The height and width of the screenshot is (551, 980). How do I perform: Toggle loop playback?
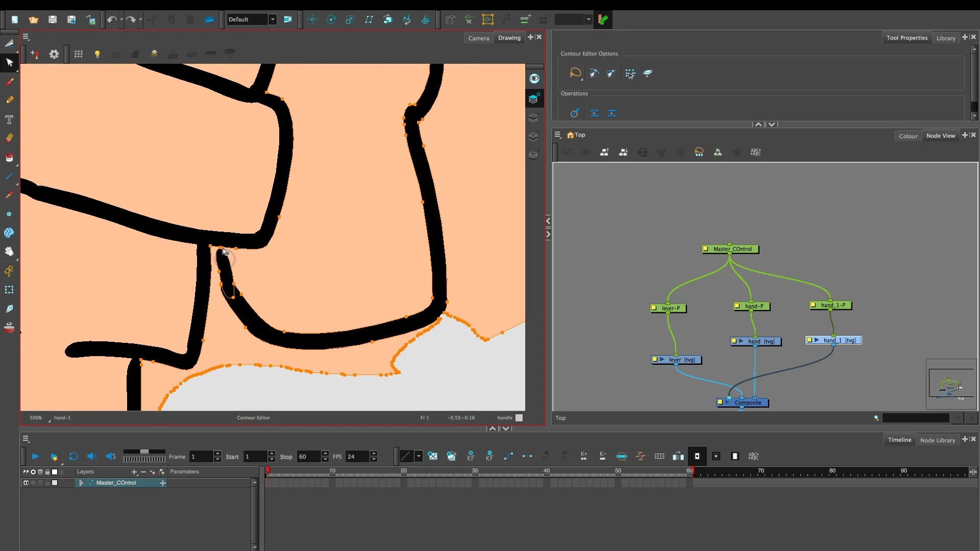click(73, 457)
